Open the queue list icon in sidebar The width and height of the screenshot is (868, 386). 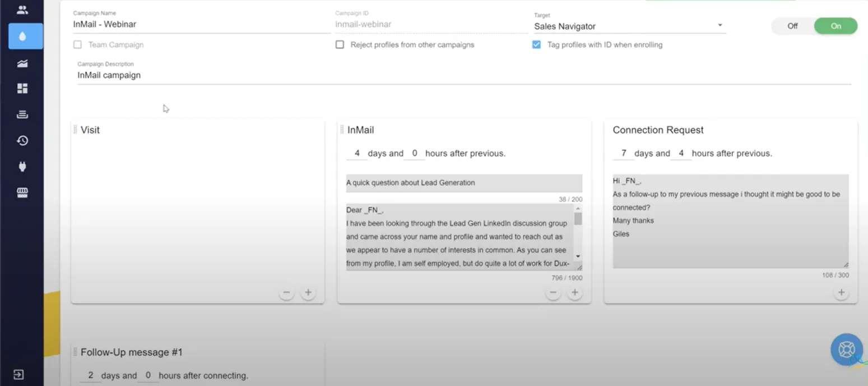pos(22,114)
